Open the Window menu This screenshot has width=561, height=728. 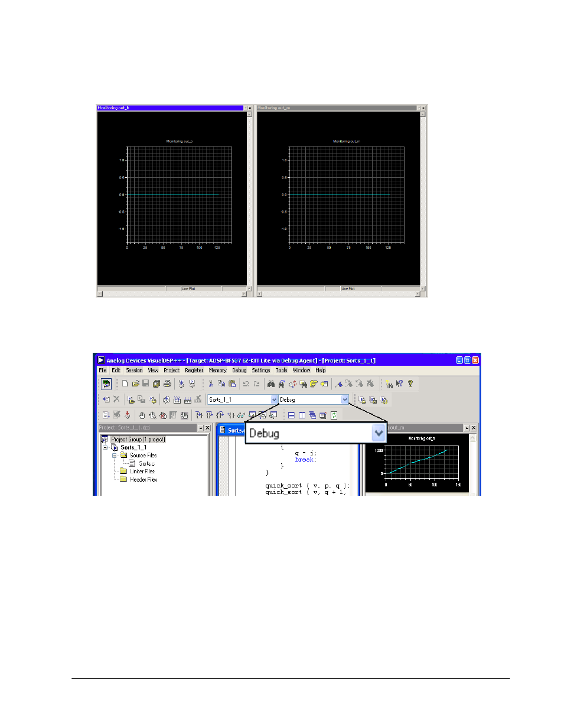(302, 370)
